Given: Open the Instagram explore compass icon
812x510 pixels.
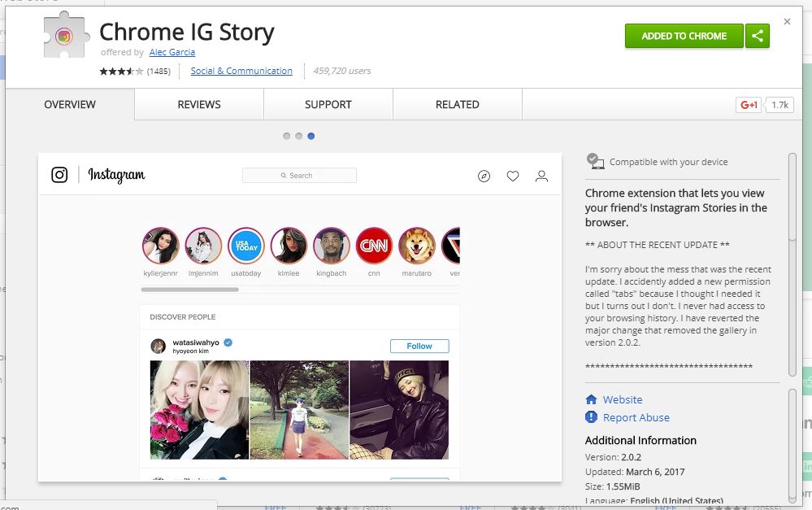Looking at the screenshot, I should [x=484, y=177].
